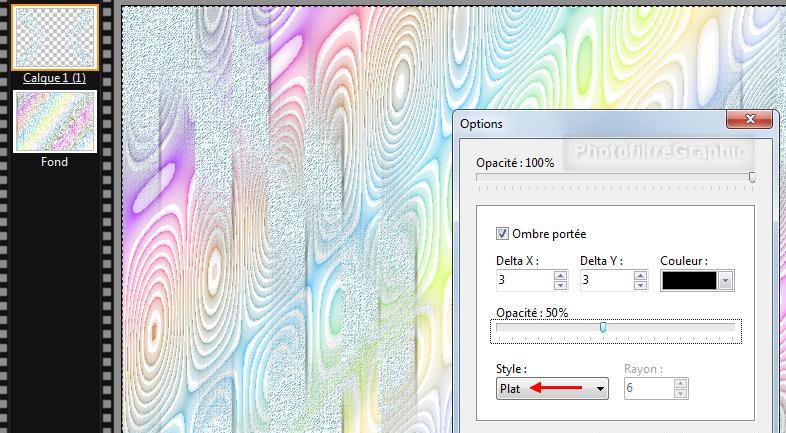Click the 'Calque 1 (1)' layer label
Screen dimensions: 786x433
click(x=54, y=78)
